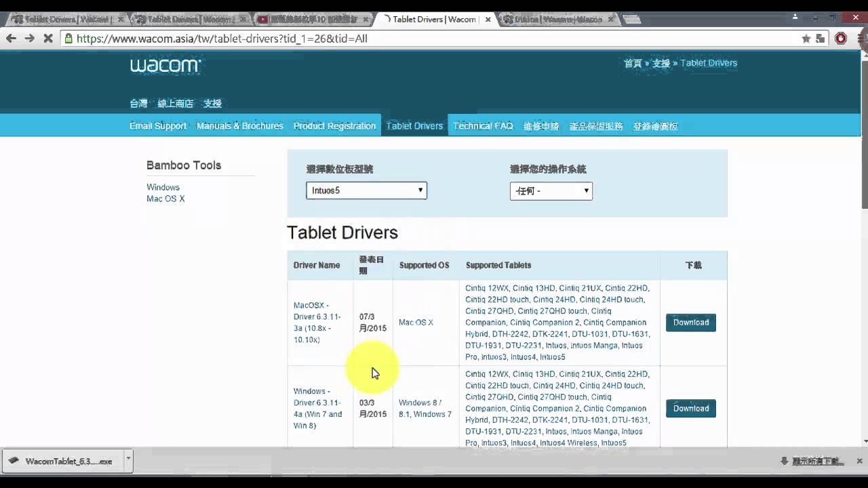Click the Windows 8 / 8.1, Windows 7 cell
Screen dimensions: 868x488
(425, 409)
